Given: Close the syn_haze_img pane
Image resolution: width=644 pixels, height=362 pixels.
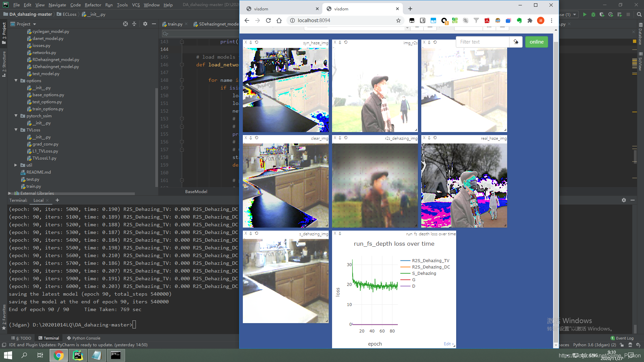Looking at the screenshot, I should (246, 42).
